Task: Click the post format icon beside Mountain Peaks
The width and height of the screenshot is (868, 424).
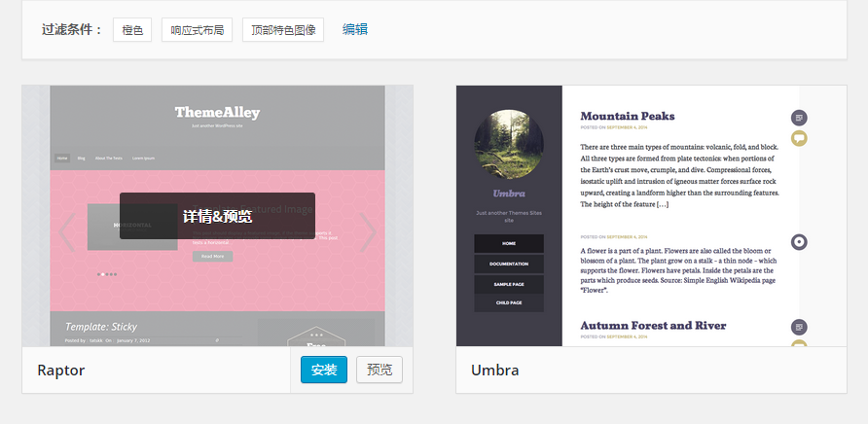Action: coord(799,118)
